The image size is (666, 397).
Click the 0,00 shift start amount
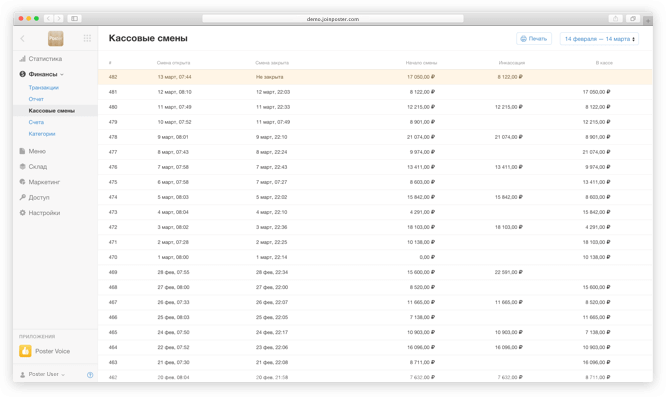point(427,257)
